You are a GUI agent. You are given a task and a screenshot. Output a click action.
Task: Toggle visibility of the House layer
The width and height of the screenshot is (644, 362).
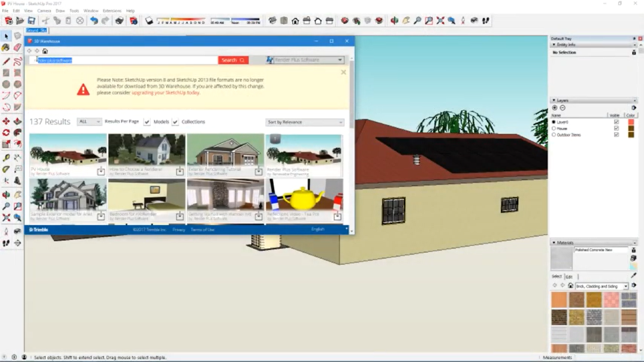616,129
